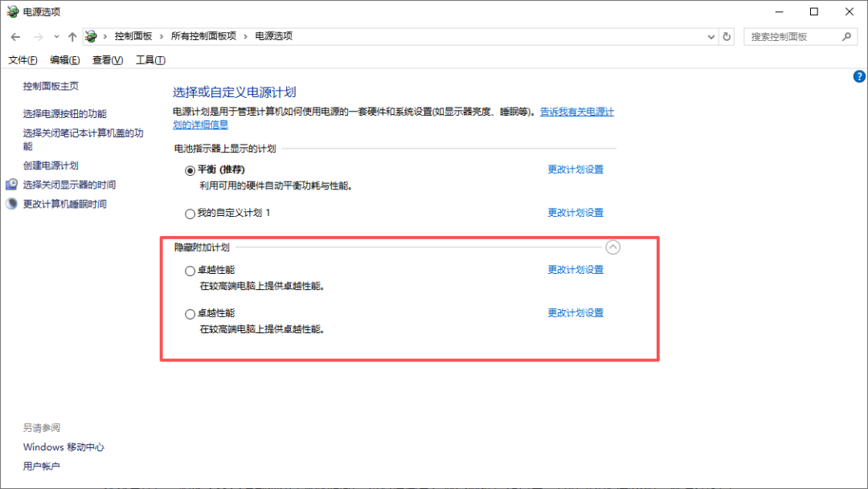Click the 电源选项 title bar icon
Screen dimensions: 868x489
click(12, 11)
